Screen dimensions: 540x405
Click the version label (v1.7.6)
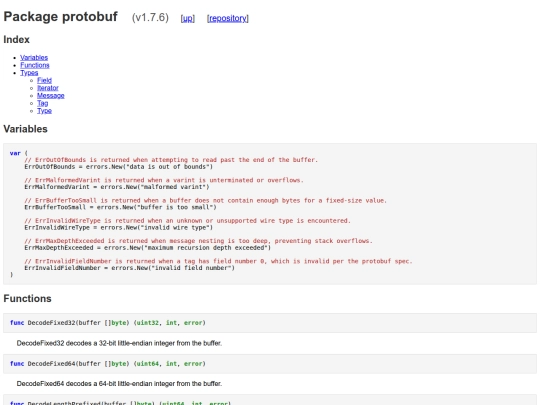pyautogui.click(x=150, y=18)
